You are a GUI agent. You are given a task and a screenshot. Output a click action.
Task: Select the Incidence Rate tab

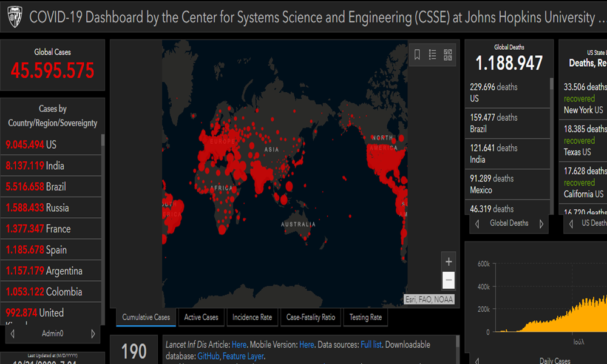tap(252, 317)
